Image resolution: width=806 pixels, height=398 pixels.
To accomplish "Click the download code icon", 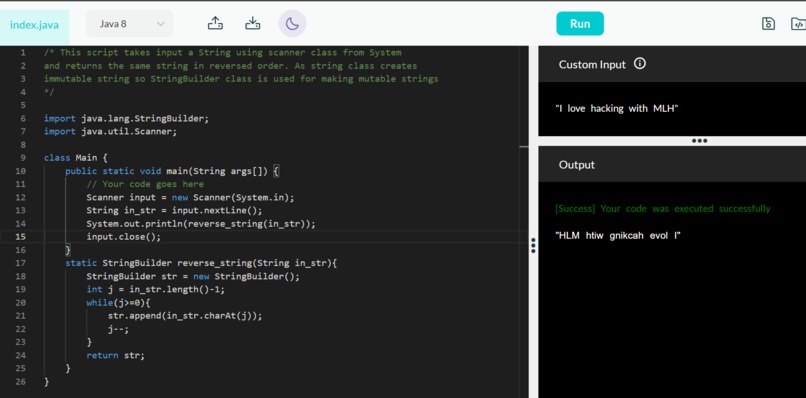I will pos(252,24).
